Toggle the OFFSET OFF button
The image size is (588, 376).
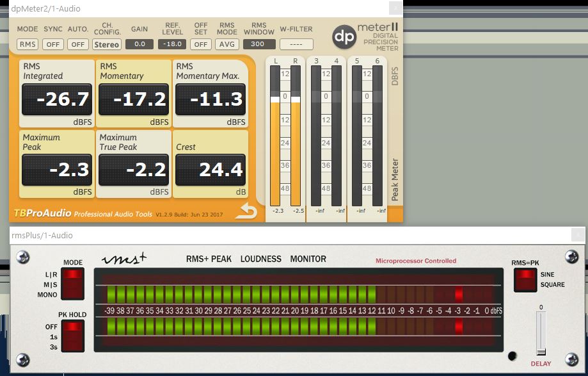coord(201,44)
